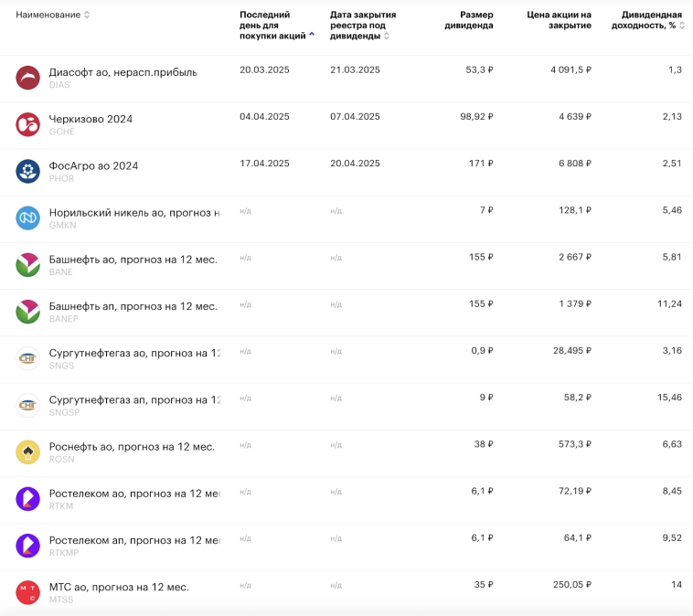Click the Размер дивиденда column header
This screenshot has width=693, height=616.
click(x=469, y=20)
